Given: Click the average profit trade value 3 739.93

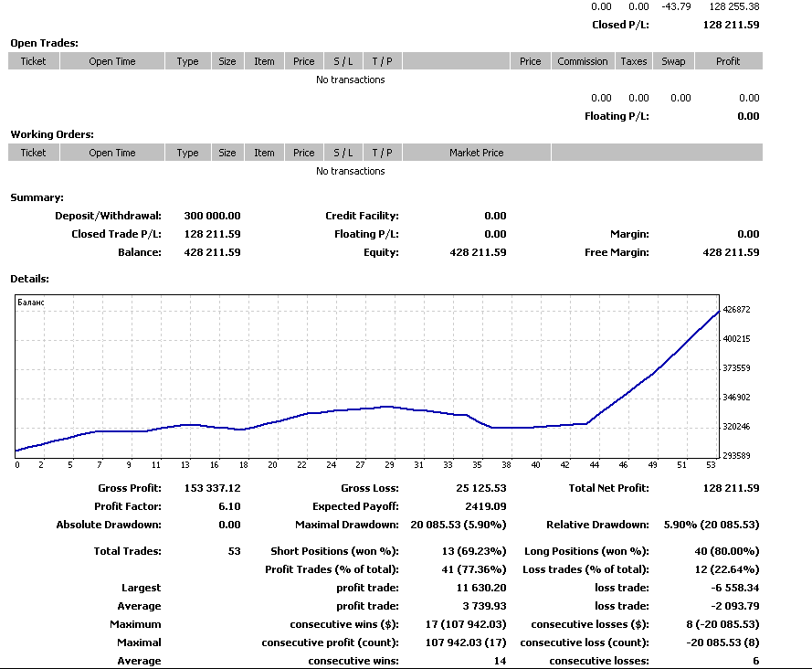Looking at the screenshot, I should (x=484, y=606).
